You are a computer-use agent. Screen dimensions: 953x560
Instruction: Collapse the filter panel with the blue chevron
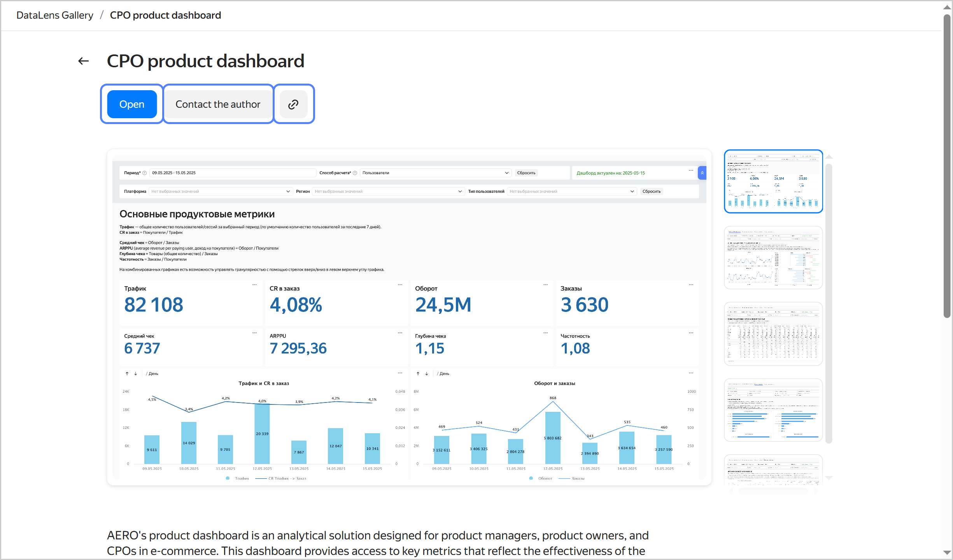point(702,173)
